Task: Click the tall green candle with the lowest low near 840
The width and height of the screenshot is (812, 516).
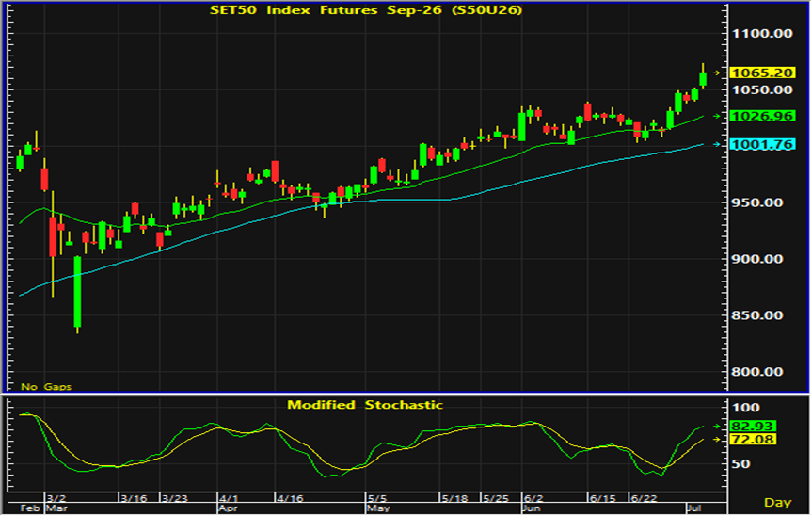Action: click(x=78, y=292)
